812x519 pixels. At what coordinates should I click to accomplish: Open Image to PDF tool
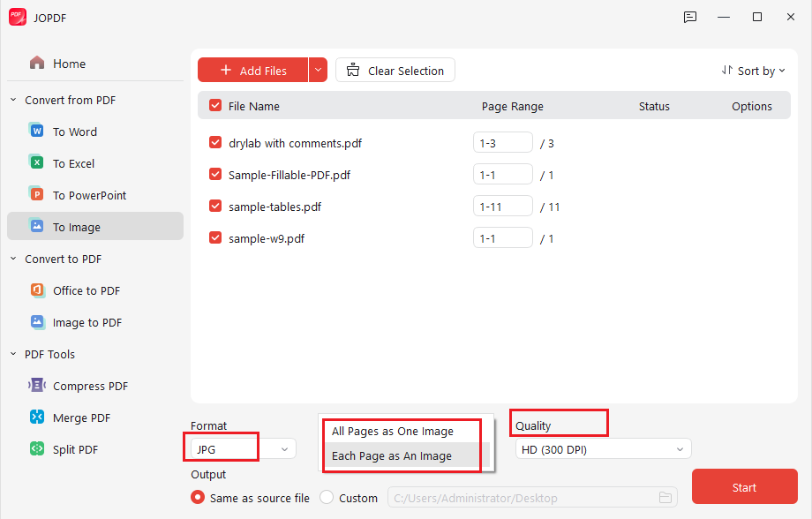click(95, 322)
